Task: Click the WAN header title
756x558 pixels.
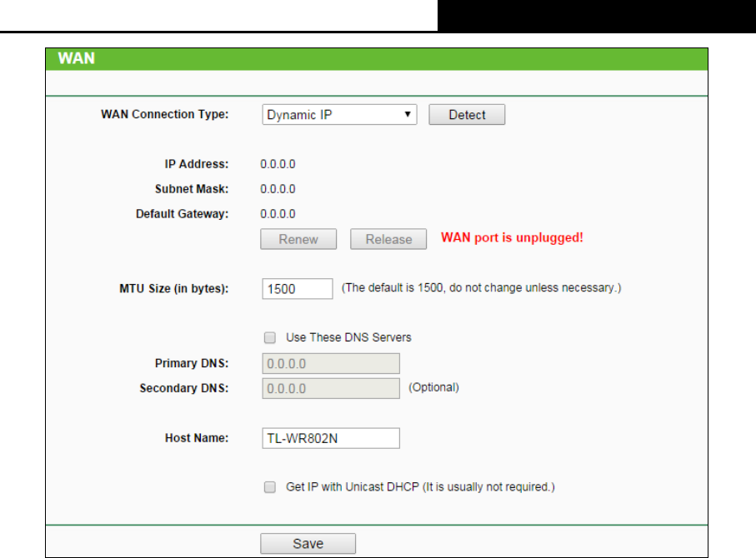Action: 76,58
